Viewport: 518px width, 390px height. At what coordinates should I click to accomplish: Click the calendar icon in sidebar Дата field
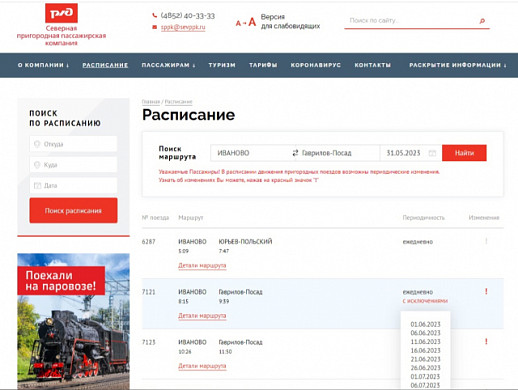(37, 185)
